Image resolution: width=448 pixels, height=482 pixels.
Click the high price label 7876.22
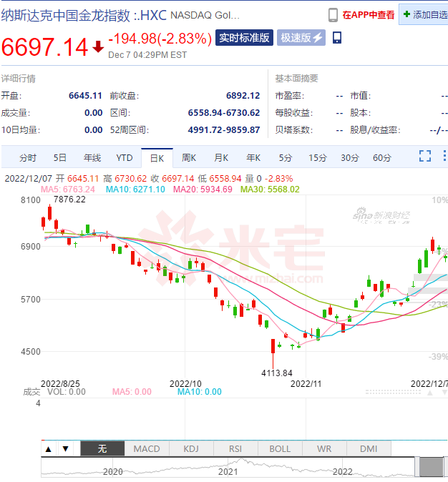(69, 200)
